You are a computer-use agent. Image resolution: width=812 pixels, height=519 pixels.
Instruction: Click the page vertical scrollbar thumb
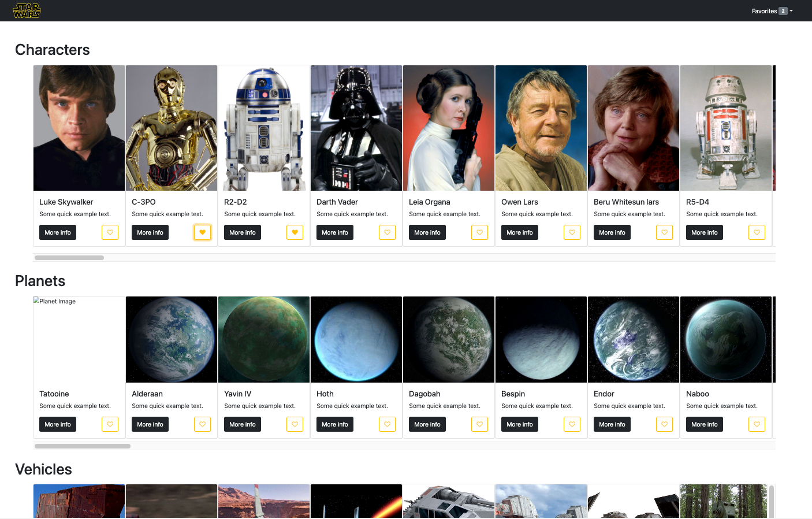[x=771, y=501]
